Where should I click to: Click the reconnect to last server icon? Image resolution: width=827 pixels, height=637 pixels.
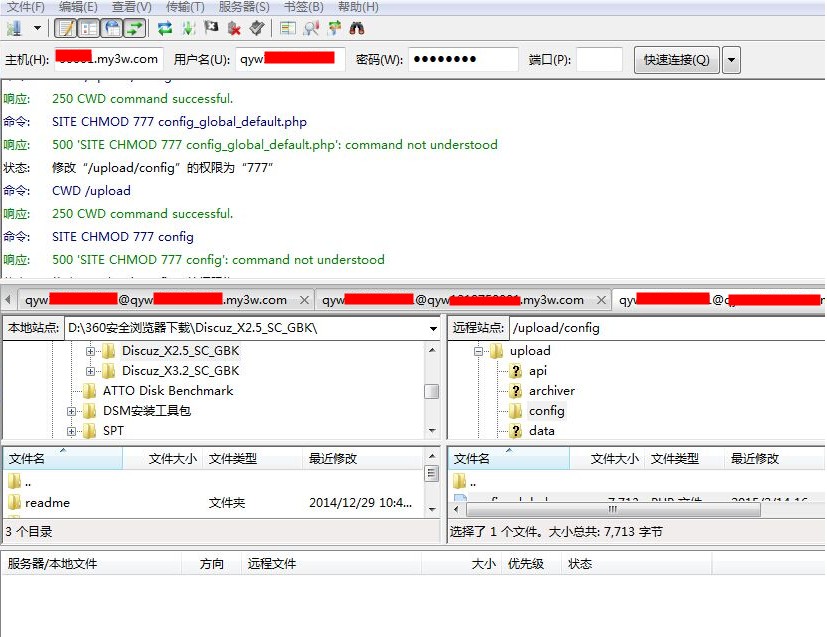pos(257,28)
